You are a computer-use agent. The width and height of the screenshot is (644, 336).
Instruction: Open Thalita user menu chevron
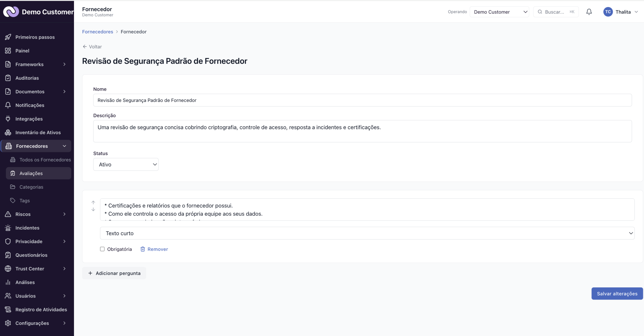pos(636,12)
